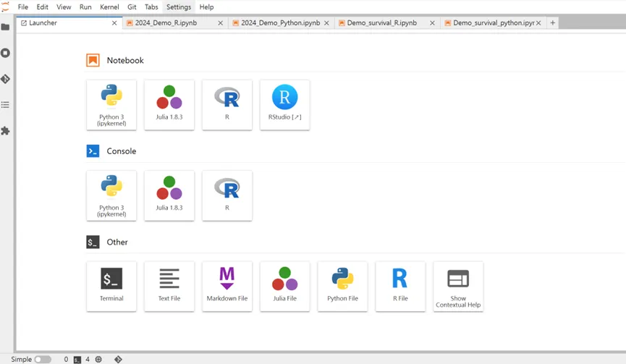
Task: Create a new Text File
Action: 169,287
